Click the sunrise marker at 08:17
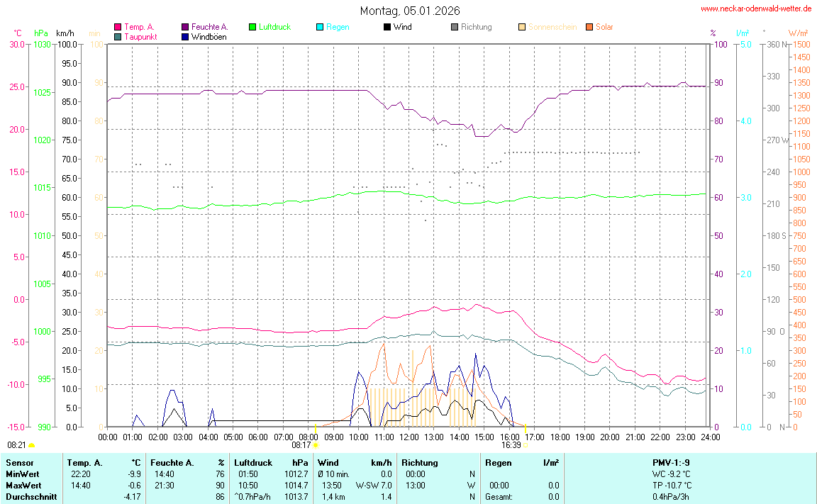This screenshot has width=817, height=504. click(315, 445)
